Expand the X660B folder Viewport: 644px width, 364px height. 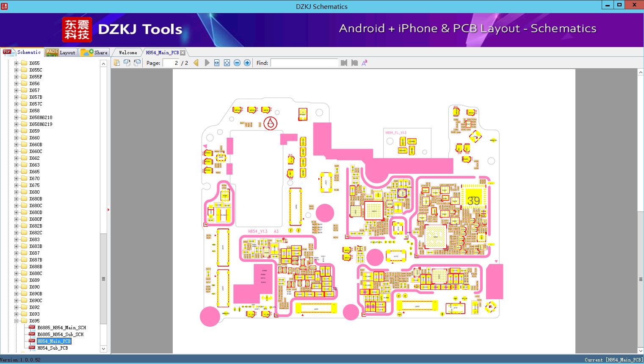[16, 144]
